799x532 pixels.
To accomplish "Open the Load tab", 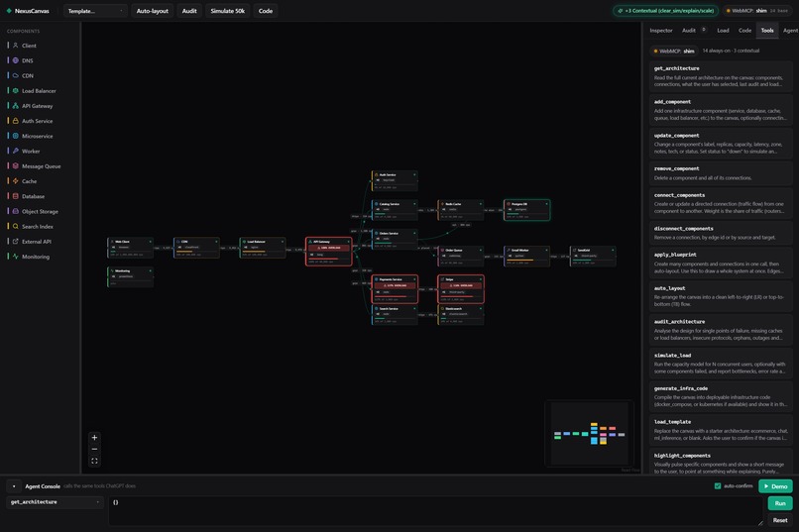I will click(x=723, y=31).
